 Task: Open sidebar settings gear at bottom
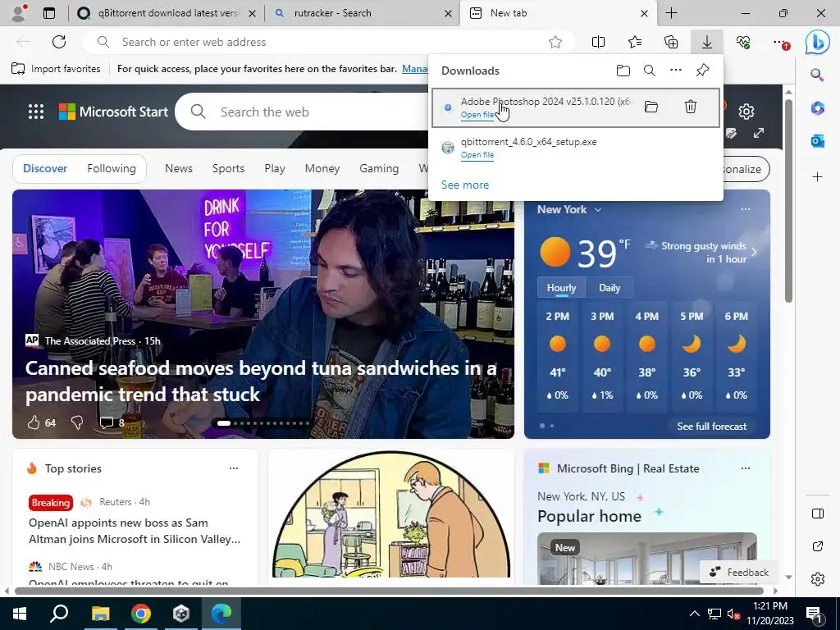[x=818, y=579]
